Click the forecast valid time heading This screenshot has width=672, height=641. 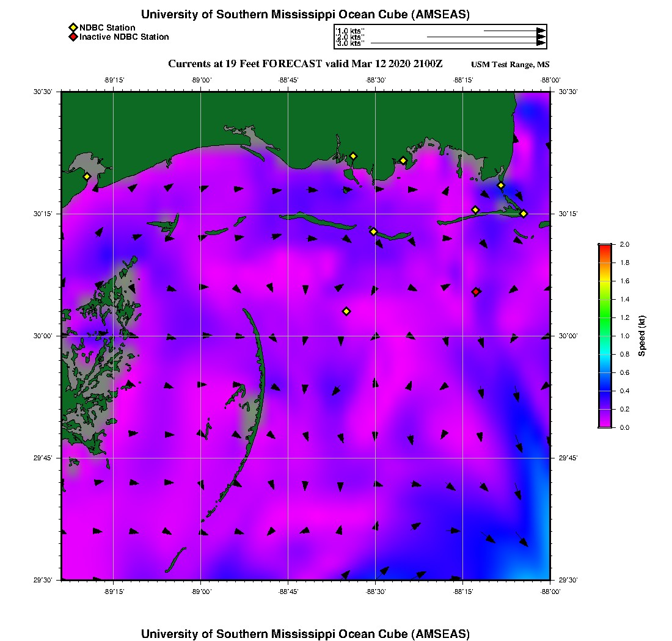tap(305, 64)
